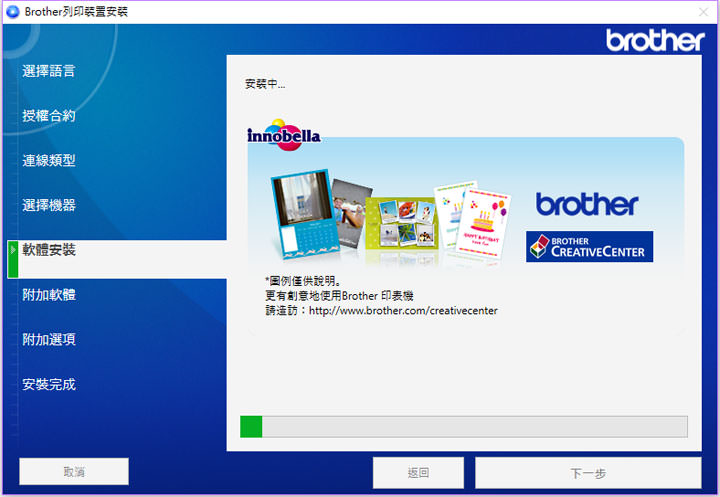Click the 安裝中... status text
This screenshot has width=720, height=497.
[x=265, y=84]
